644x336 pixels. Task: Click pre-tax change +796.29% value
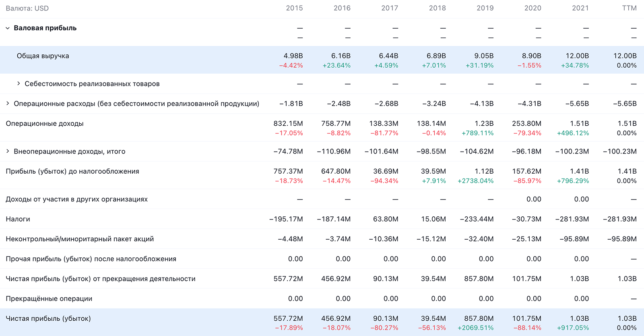coord(573,181)
